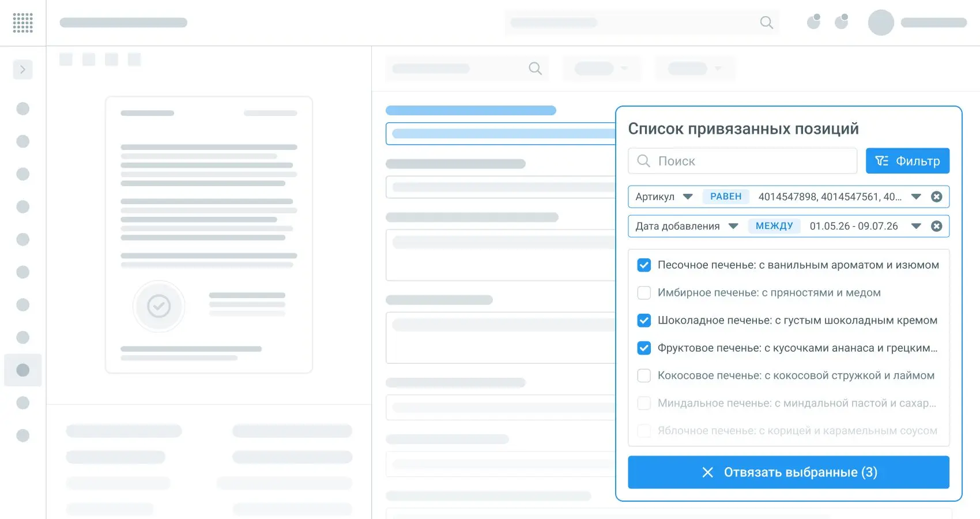Click the article values text 4014547898, 4014547561

coord(830,197)
